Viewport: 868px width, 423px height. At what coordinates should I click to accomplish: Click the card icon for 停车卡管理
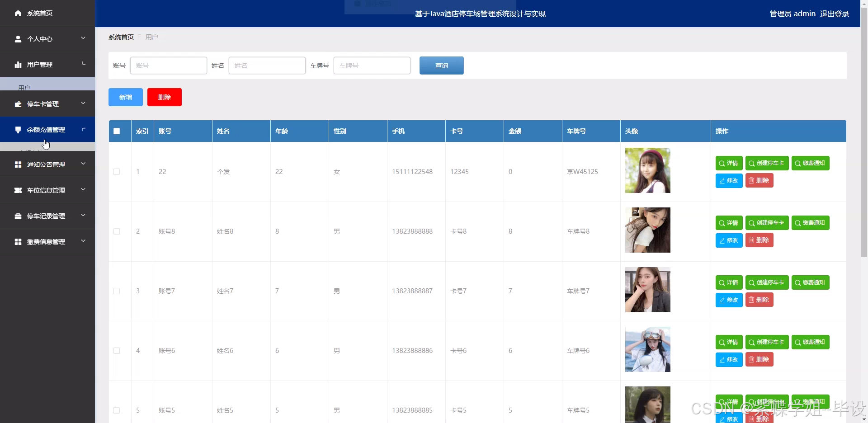[18, 104]
